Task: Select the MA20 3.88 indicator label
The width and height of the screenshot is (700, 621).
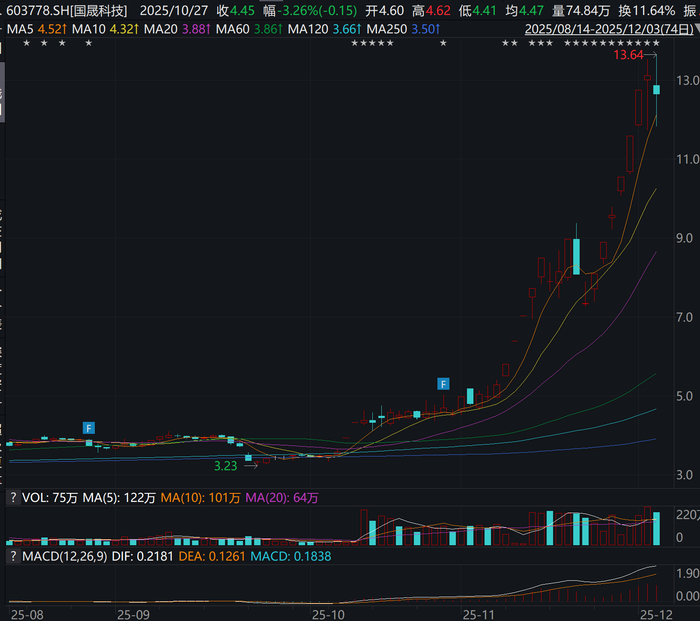Action: (177, 29)
